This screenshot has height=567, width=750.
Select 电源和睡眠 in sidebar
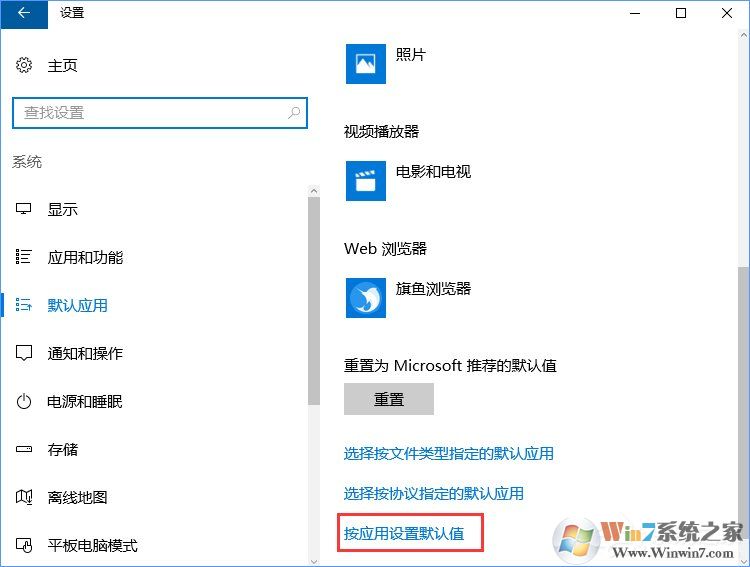85,401
